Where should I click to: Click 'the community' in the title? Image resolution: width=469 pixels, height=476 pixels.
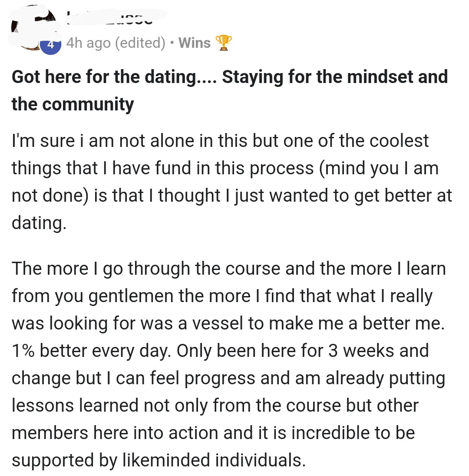73,104
